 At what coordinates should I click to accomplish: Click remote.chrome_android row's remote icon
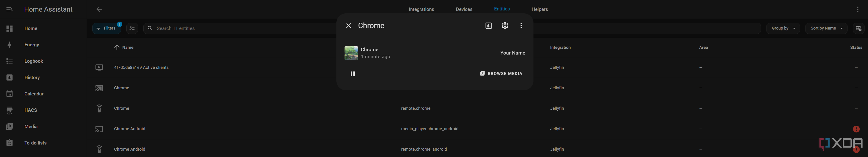(99, 149)
